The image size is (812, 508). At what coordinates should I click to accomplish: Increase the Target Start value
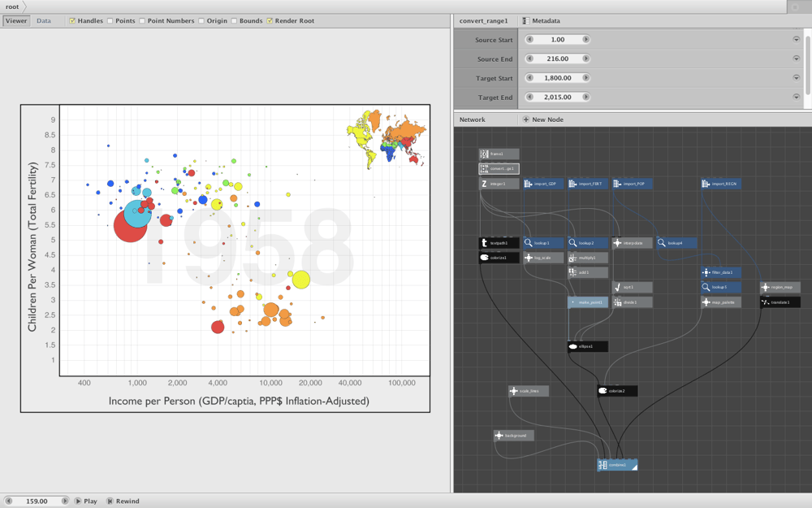(585, 78)
